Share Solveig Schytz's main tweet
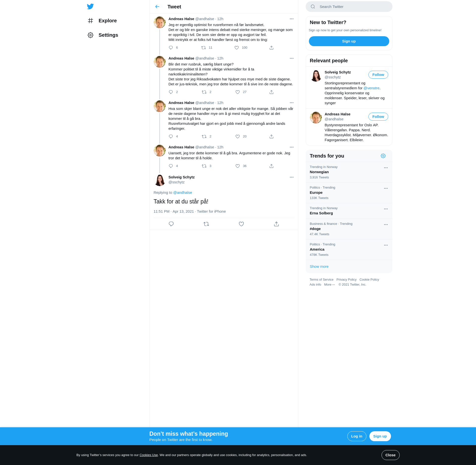This screenshot has width=476, height=465. (276, 224)
